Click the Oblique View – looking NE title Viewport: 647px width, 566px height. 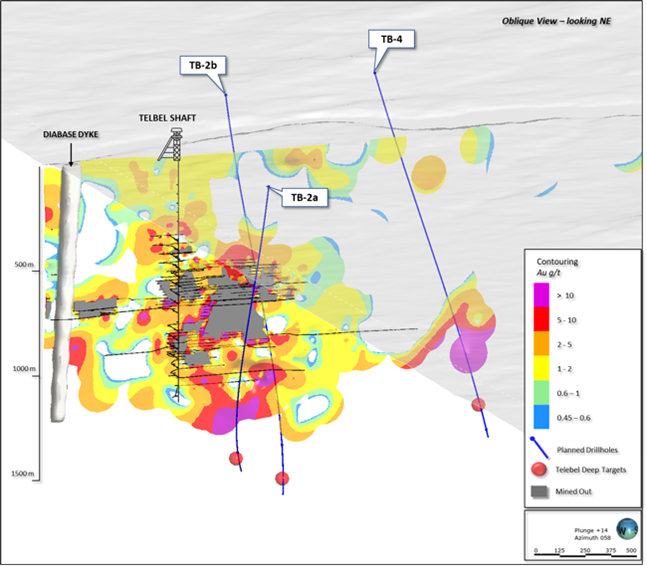[x=556, y=21]
